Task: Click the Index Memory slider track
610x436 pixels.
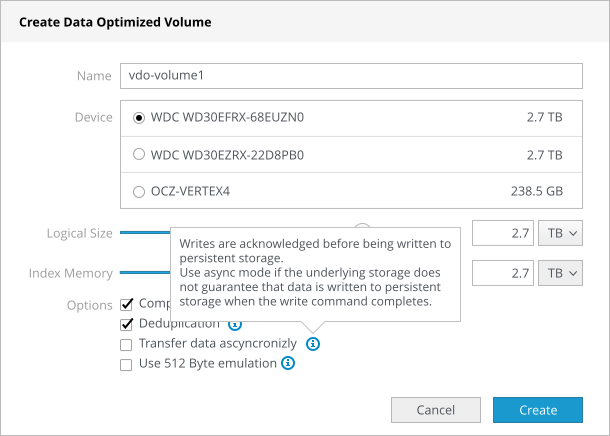Action: click(145, 272)
